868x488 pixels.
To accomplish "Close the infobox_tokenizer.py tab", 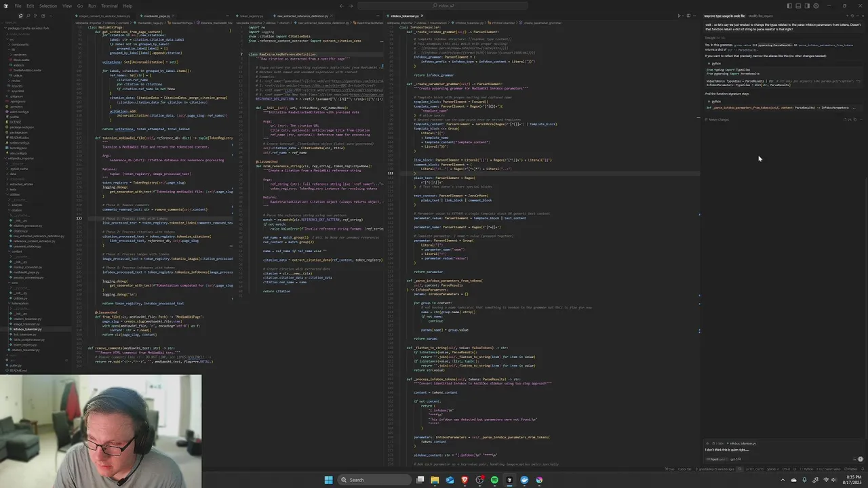I will [422, 16].
